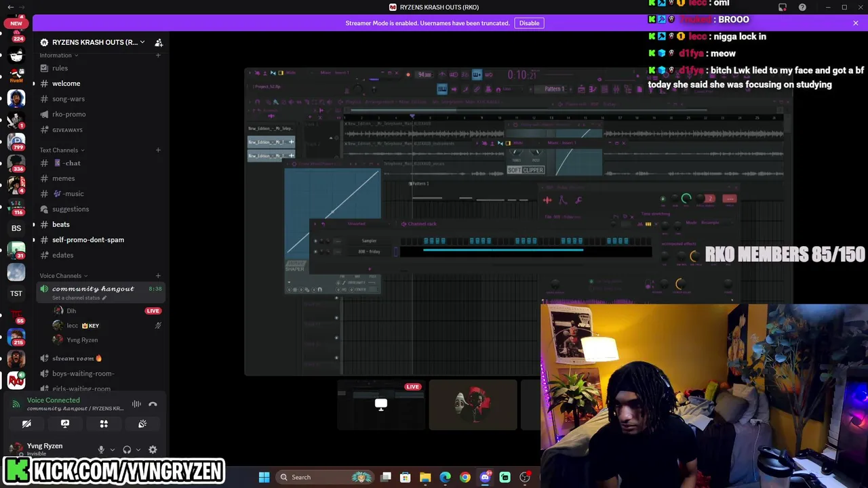Select Yvng Ryzen in voice member list
Image resolution: width=868 pixels, height=488 pixels.
coord(107,340)
